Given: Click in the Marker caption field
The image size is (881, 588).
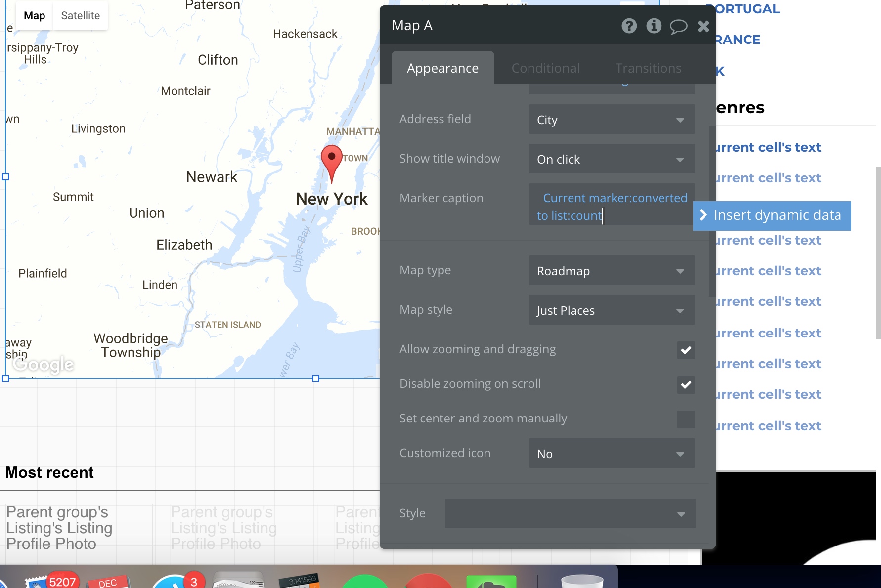Looking at the screenshot, I should [612, 204].
